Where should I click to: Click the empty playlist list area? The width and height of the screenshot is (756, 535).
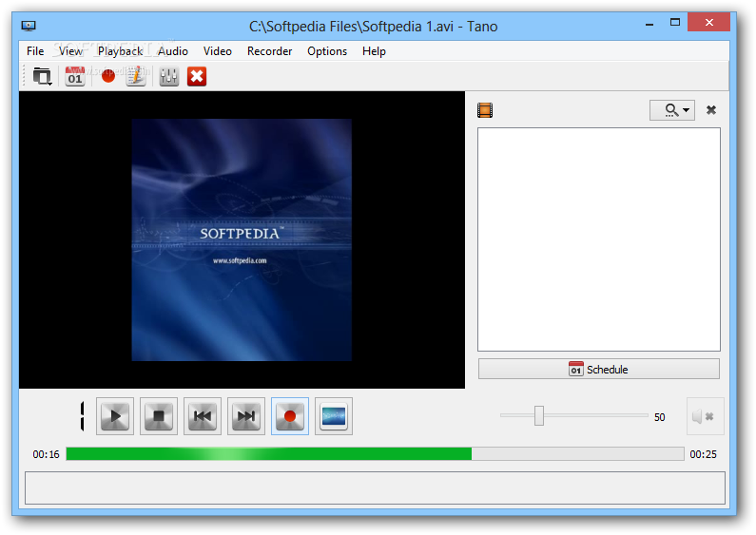tap(599, 239)
